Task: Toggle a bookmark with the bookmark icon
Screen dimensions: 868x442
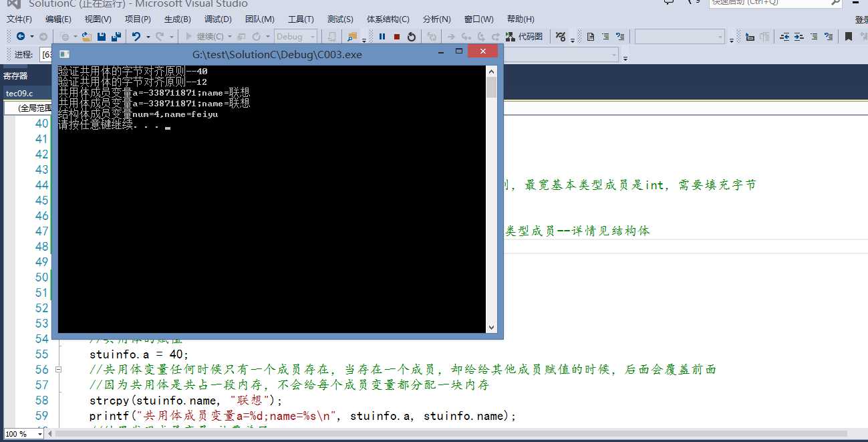Action: 849,37
